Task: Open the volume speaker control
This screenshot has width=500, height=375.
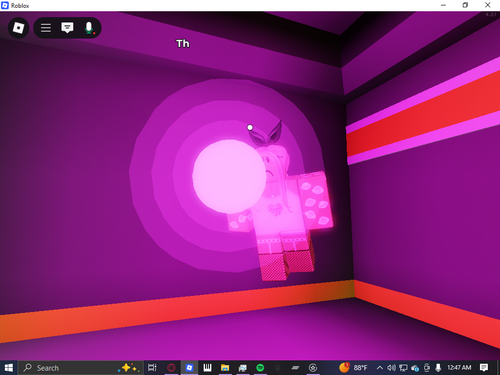Action: click(391, 368)
